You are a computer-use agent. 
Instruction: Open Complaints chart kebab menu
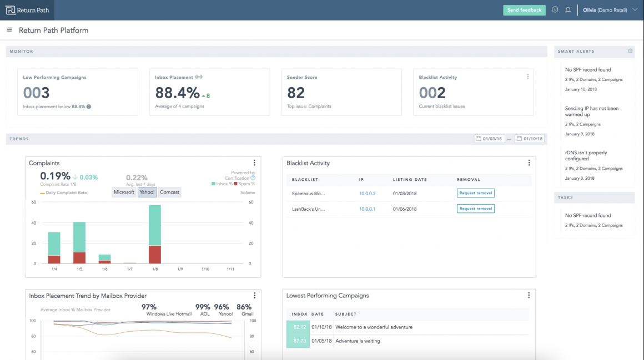(x=254, y=163)
